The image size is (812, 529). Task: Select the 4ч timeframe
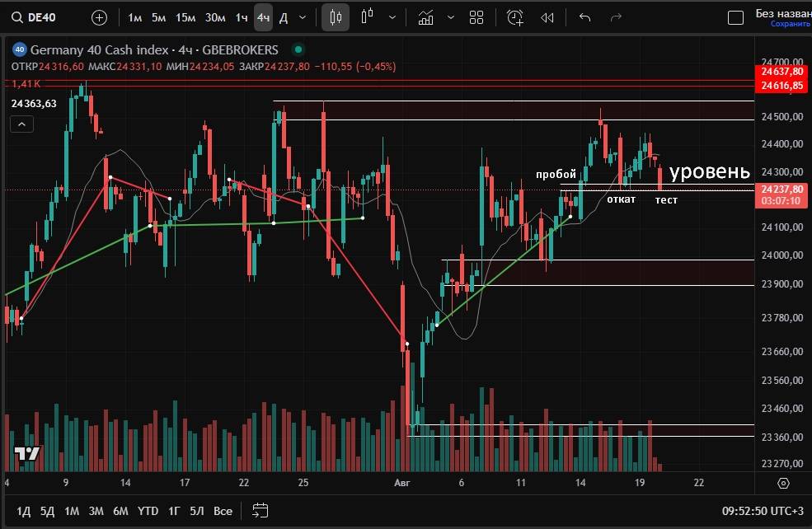click(x=263, y=17)
